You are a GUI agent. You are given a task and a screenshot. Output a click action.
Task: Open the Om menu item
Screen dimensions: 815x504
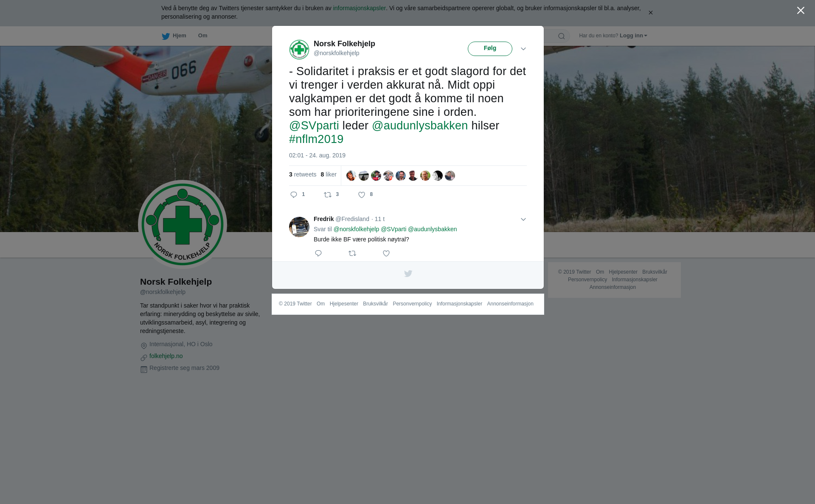[203, 36]
